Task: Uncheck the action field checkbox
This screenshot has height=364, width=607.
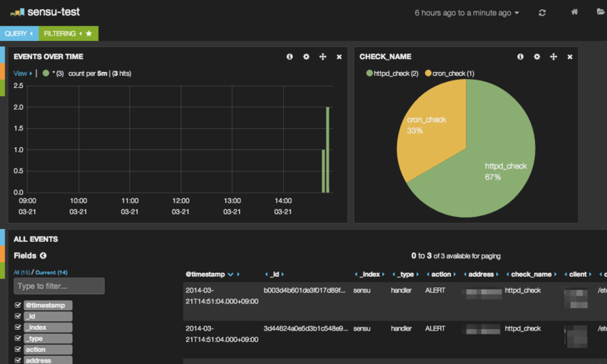Action: pos(17,350)
